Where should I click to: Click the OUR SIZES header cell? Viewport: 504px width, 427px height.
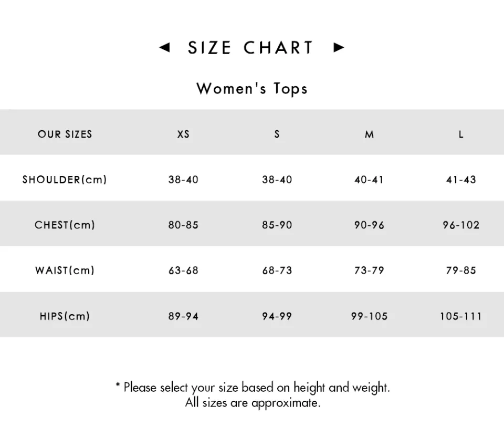click(65, 134)
